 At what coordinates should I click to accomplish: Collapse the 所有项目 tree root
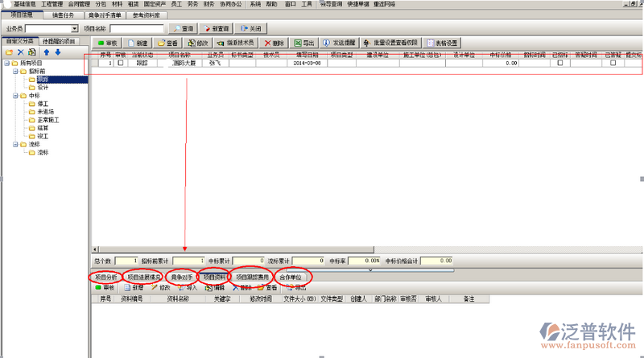tap(7, 64)
